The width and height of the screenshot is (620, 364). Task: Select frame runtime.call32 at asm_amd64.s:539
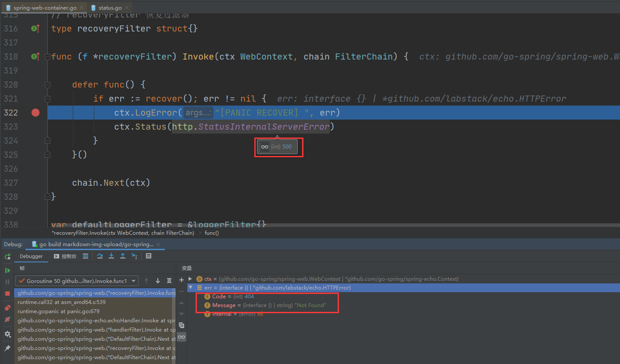point(95,302)
